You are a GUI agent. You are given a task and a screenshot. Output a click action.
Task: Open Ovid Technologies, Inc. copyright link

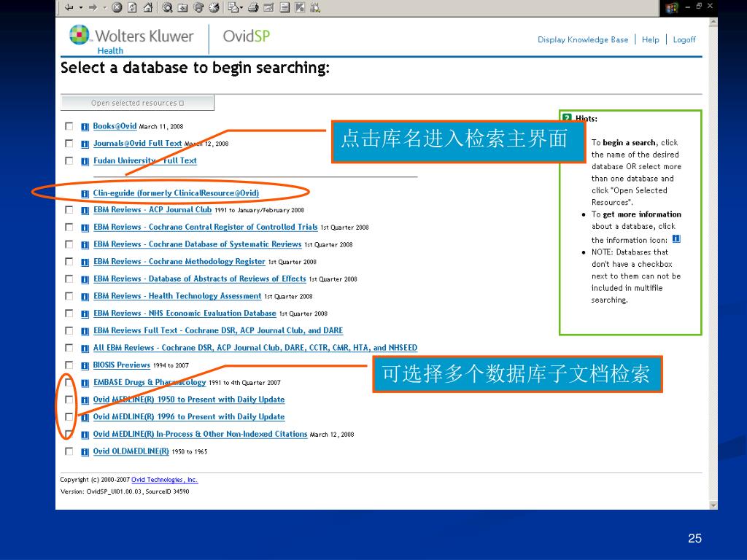(x=164, y=480)
